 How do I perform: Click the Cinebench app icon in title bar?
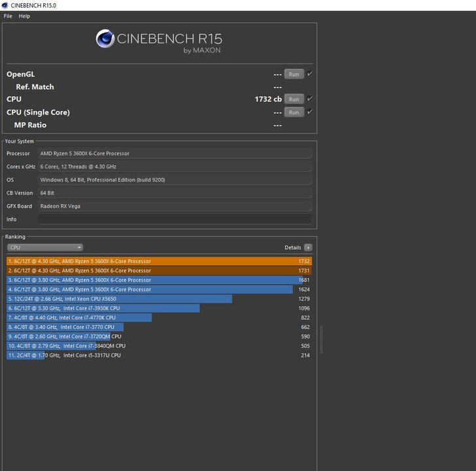click(x=5, y=5)
